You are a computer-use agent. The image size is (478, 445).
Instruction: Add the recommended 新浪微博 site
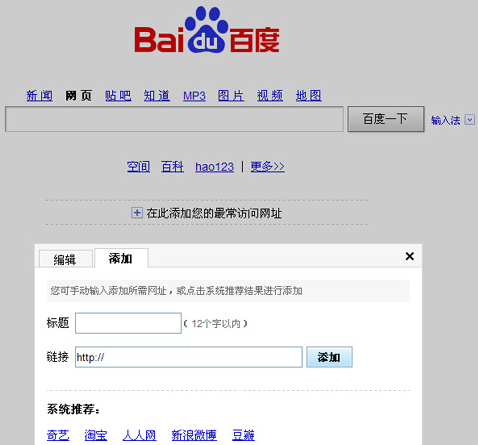[x=194, y=435]
